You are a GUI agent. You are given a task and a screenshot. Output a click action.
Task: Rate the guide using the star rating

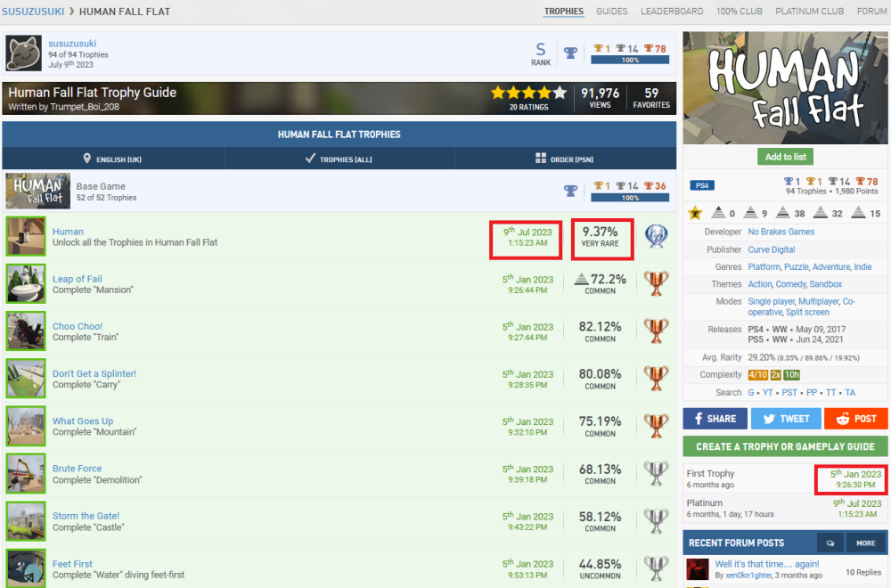tap(527, 93)
